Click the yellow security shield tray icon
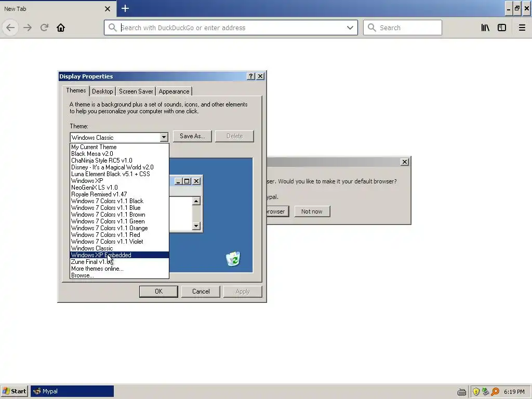Screen dimensions: 532x399 pos(476,392)
